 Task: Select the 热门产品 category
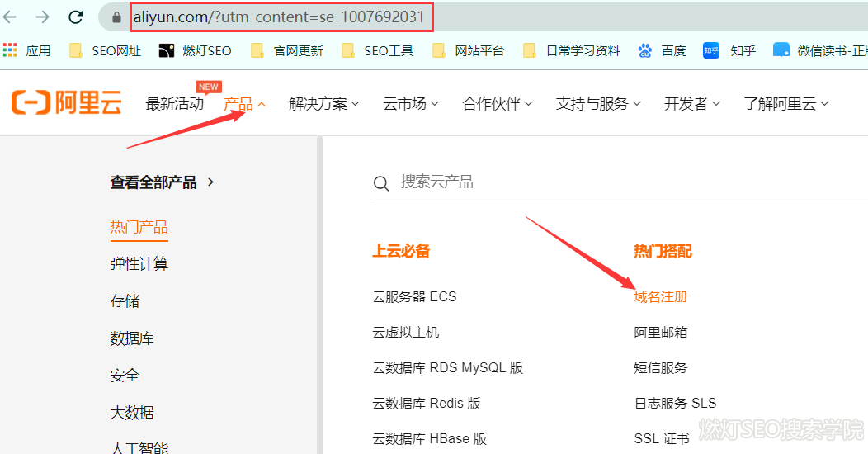pyautogui.click(x=139, y=227)
